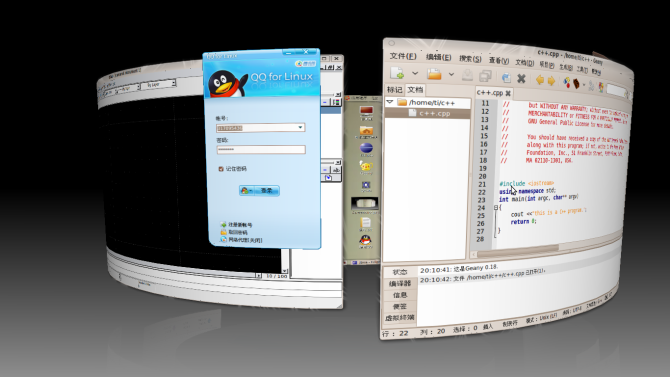Open the 文件(F) menu in Geany

403,56
